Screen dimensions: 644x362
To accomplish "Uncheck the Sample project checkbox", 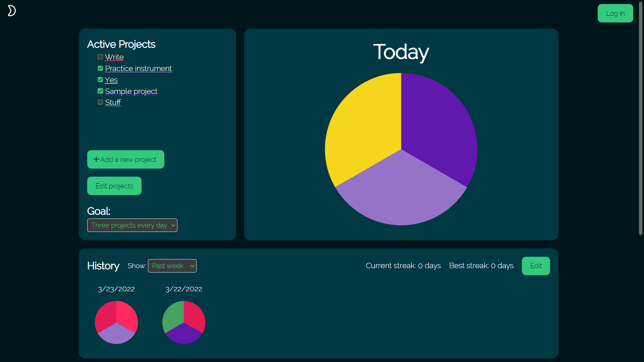I will click(x=100, y=91).
